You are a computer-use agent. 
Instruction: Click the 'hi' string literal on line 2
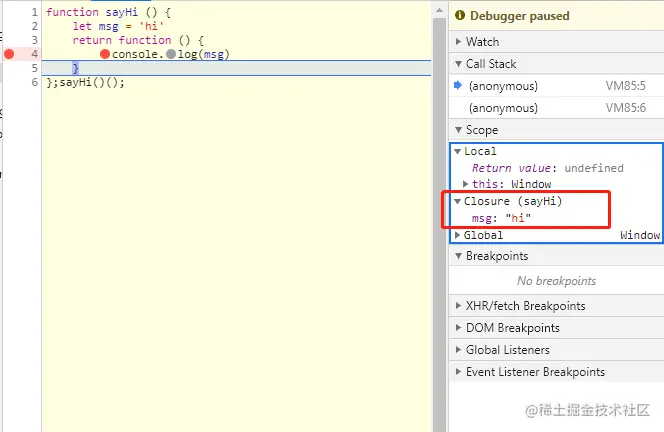click(151, 26)
